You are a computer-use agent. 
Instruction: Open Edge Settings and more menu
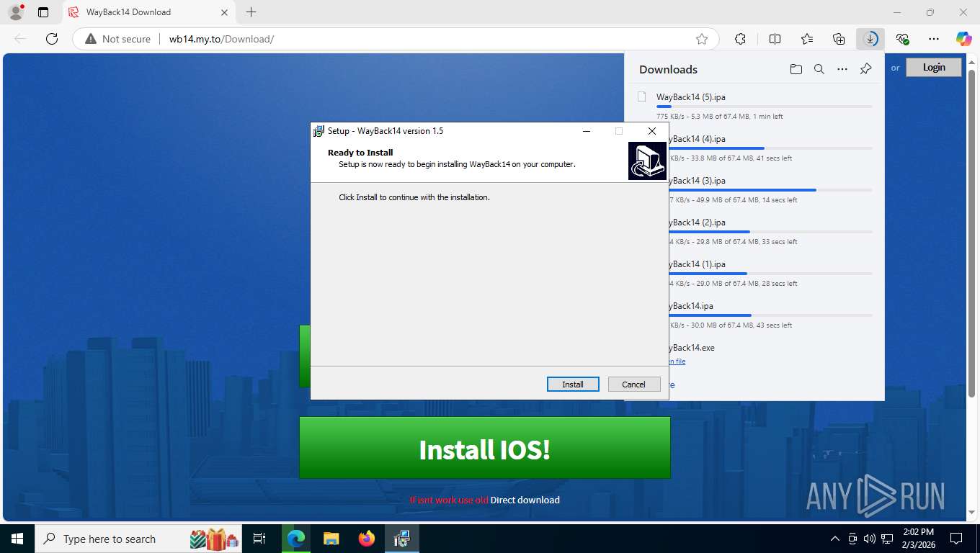(934, 39)
